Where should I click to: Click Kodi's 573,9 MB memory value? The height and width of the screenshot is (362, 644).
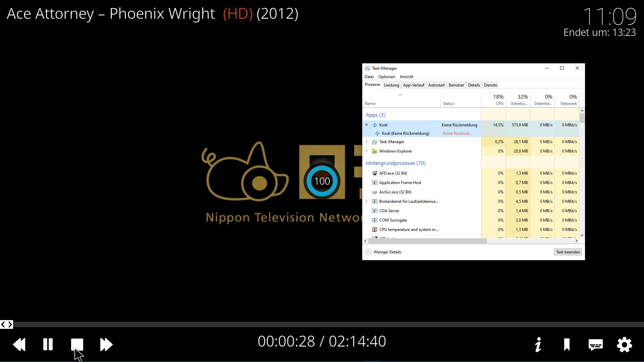[x=520, y=125]
